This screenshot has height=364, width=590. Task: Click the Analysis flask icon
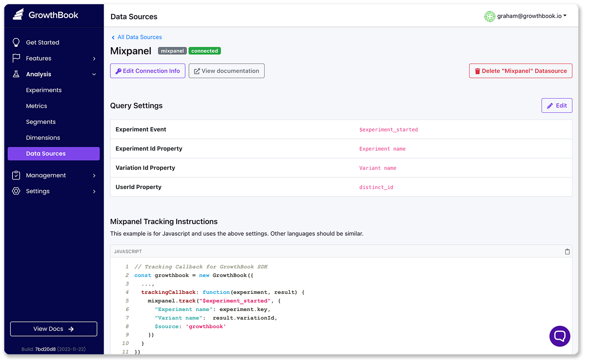click(16, 74)
